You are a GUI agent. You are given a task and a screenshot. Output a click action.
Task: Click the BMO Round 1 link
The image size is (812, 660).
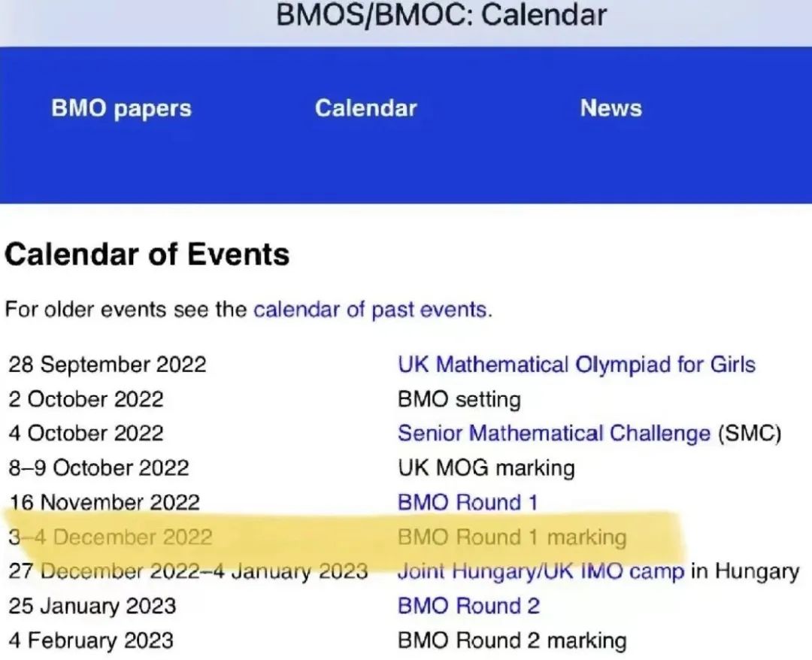point(467,502)
